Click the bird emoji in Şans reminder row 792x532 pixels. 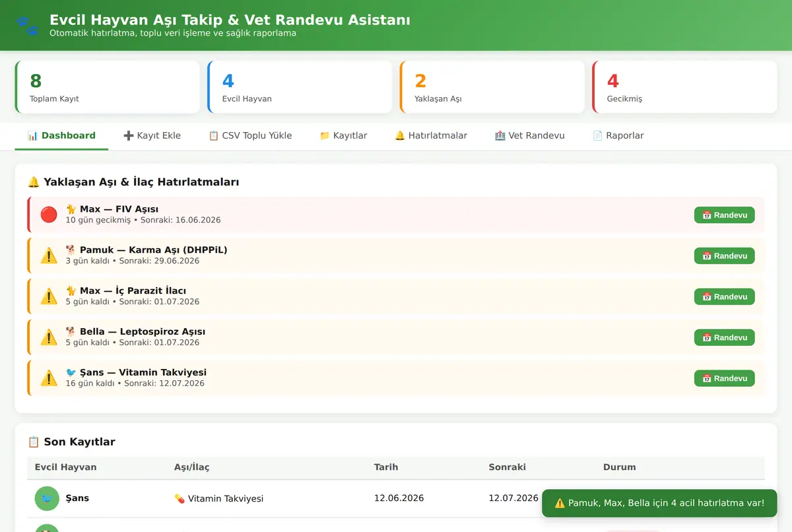(71, 373)
